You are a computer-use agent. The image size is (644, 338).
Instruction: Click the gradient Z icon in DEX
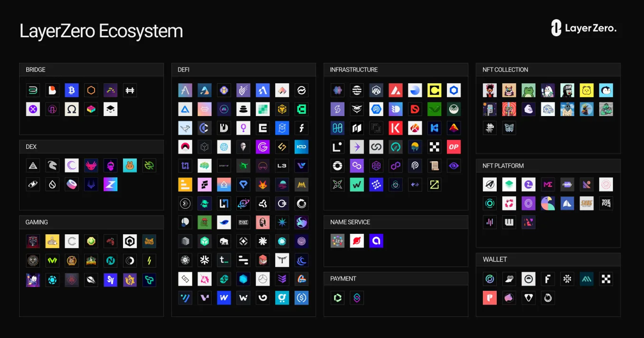[110, 185]
